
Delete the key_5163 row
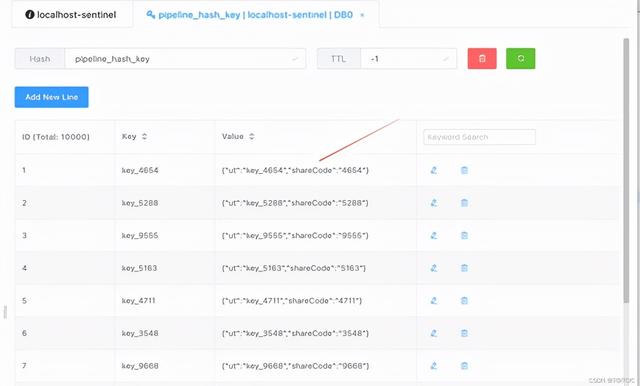(464, 268)
